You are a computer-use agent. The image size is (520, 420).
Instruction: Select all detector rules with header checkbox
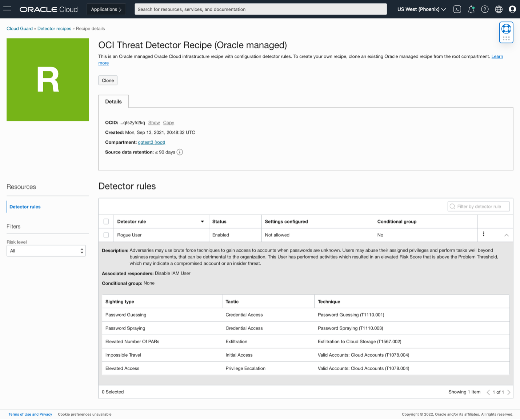pos(106,221)
